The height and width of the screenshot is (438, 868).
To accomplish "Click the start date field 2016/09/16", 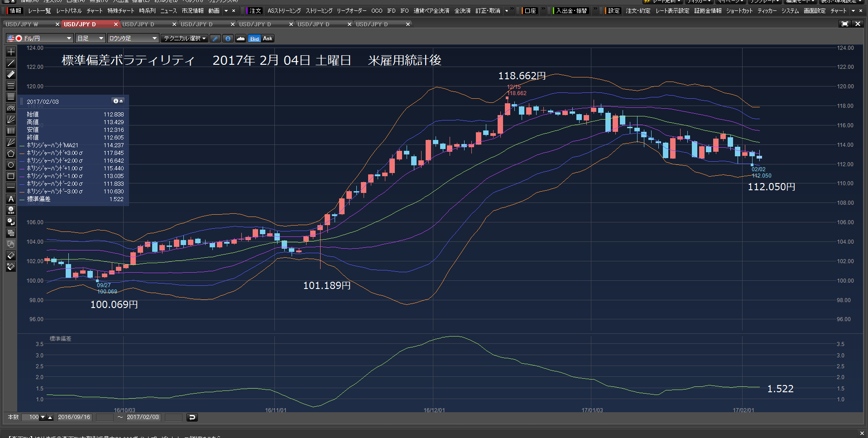I will click(75, 417).
